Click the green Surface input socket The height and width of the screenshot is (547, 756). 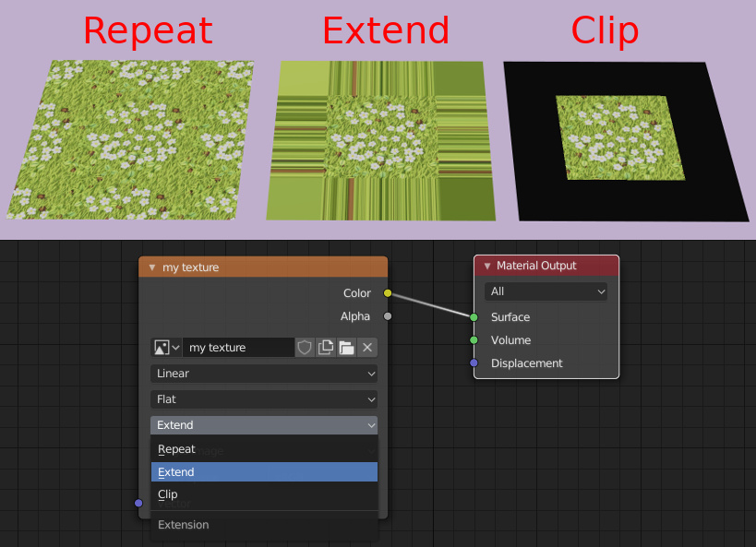[x=474, y=317]
